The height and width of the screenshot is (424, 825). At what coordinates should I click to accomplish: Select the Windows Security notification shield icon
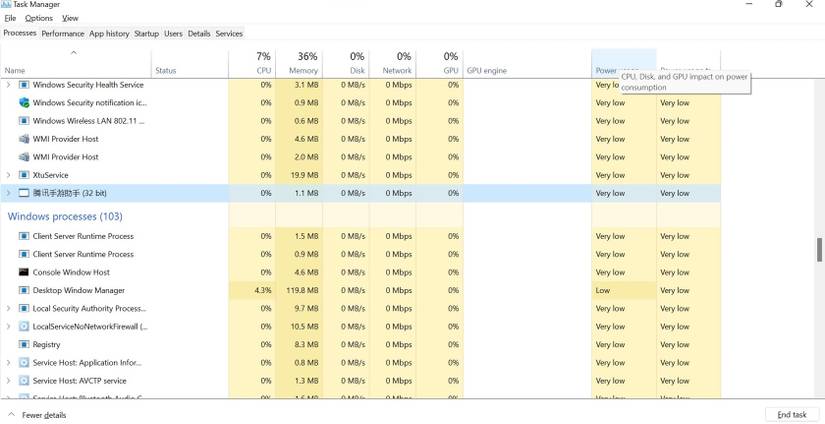[x=24, y=103]
